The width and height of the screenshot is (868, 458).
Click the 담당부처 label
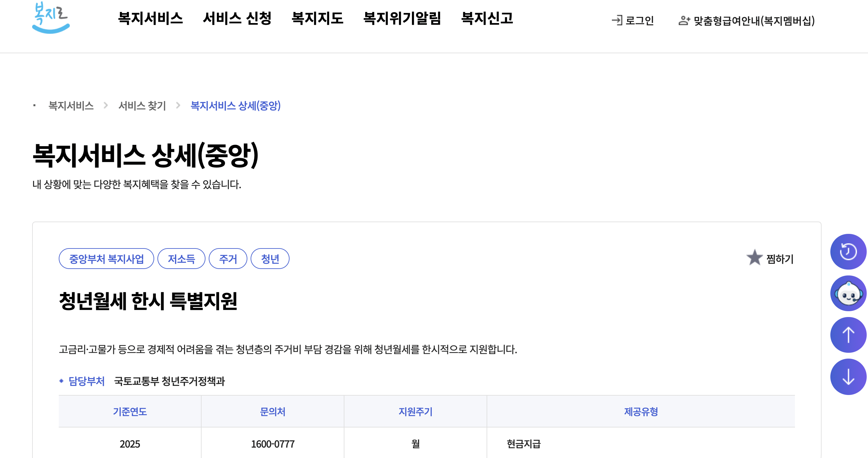pos(87,381)
